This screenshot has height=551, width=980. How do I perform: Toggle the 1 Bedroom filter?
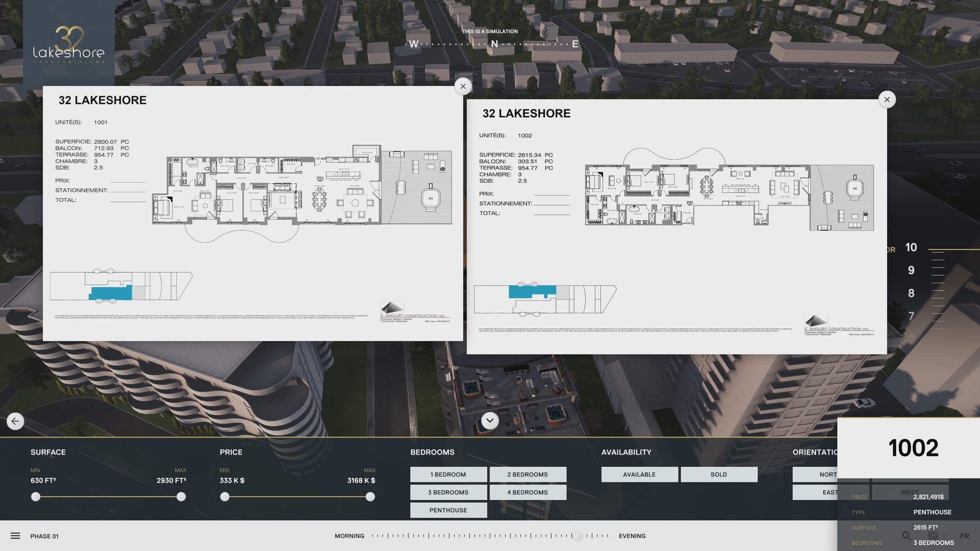(x=448, y=474)
